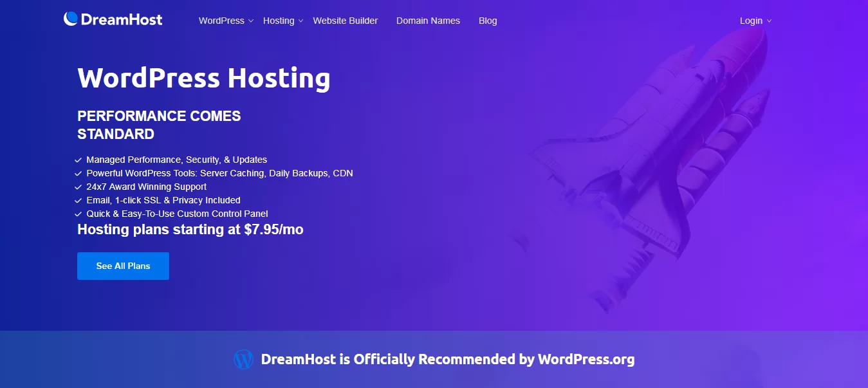The width and height of the screenshot is (868, 388).
Task: Click checkmark beside Email, 1-click SSL & Privacy
Action: click(x=78, y=200)
